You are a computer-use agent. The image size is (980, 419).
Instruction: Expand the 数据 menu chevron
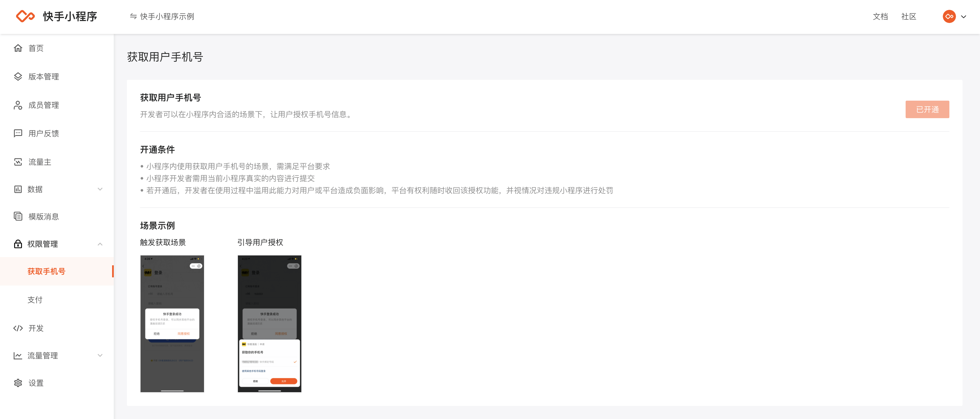pos(100,189)
